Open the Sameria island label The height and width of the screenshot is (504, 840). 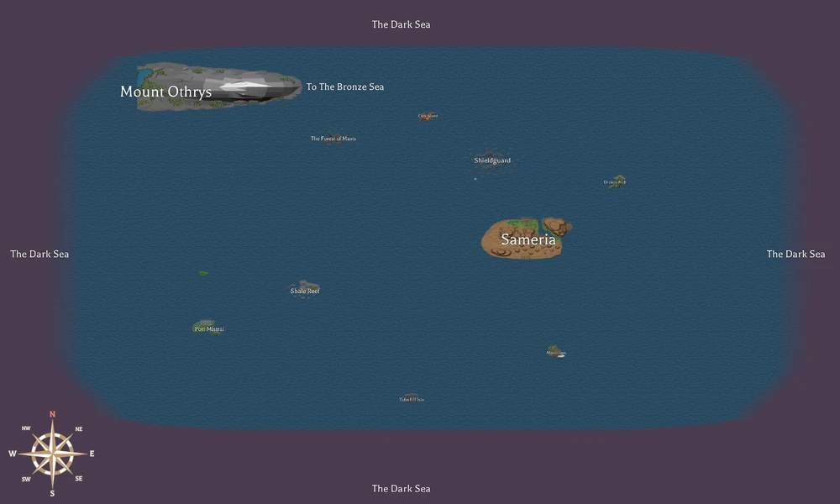528,239
